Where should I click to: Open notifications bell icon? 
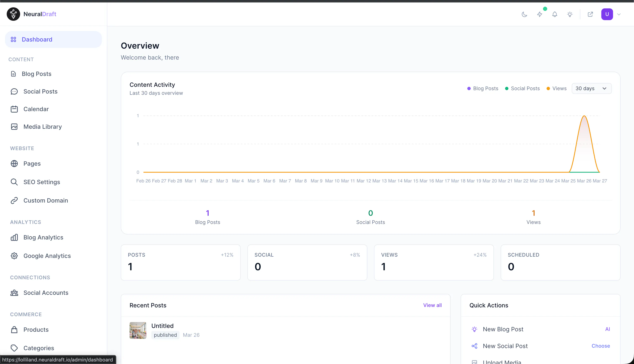pos(555,14)
